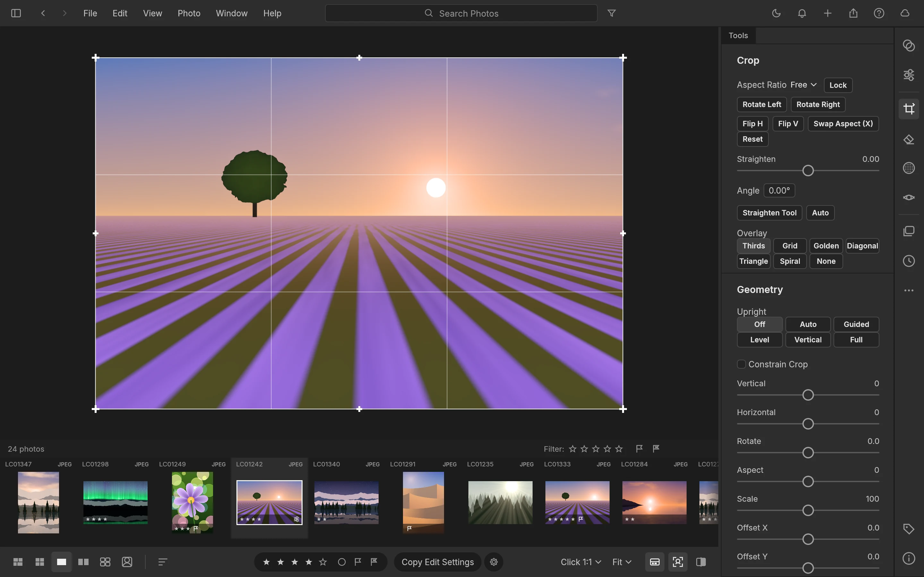Select the Grid overlay option
924x577 pixels.
click(x=790, y=246)
